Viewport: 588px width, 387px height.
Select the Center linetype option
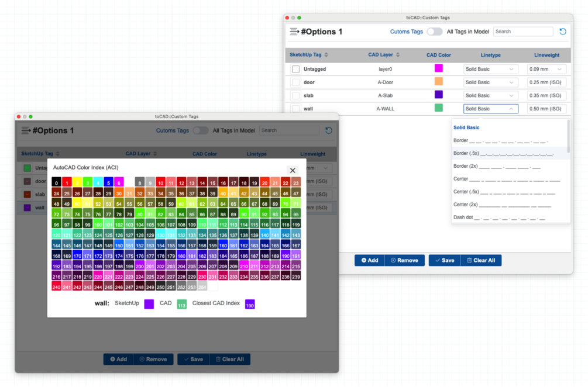coord(509,179)
